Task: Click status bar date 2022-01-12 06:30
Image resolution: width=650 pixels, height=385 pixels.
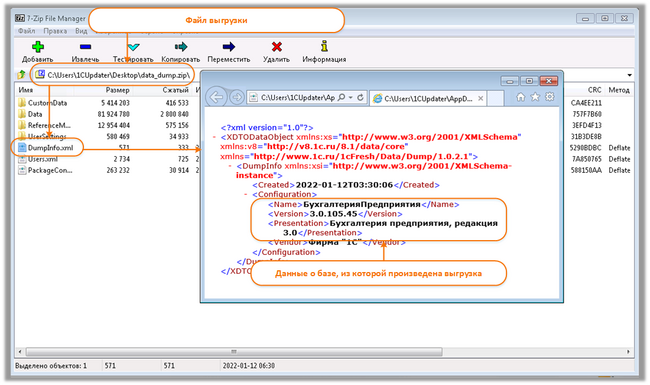Action: pos(249,366)
